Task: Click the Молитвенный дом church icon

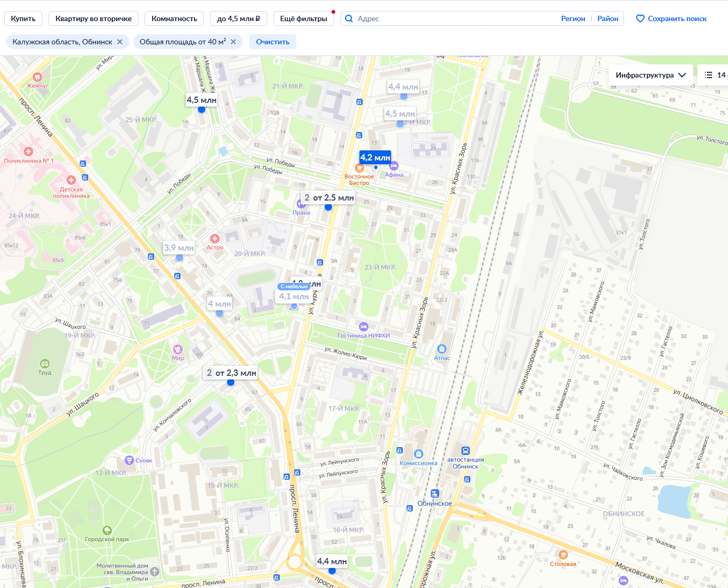Action: 155,572
